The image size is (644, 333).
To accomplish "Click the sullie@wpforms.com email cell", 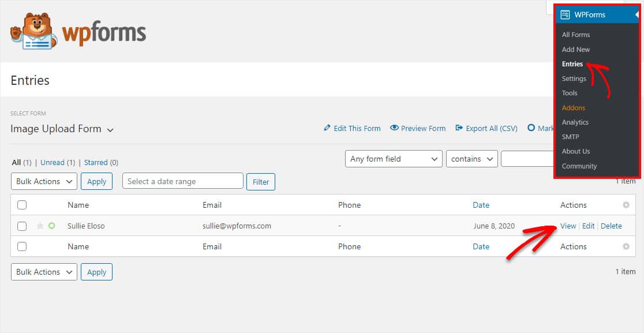I will (237, 226).
